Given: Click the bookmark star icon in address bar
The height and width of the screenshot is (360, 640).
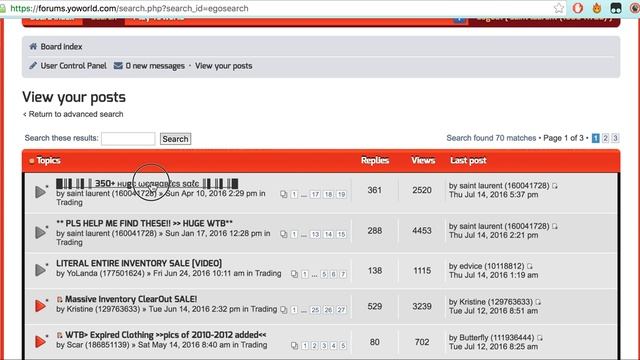Looking at the screenshot, I should pyautogui.click(x=559, y=8).
